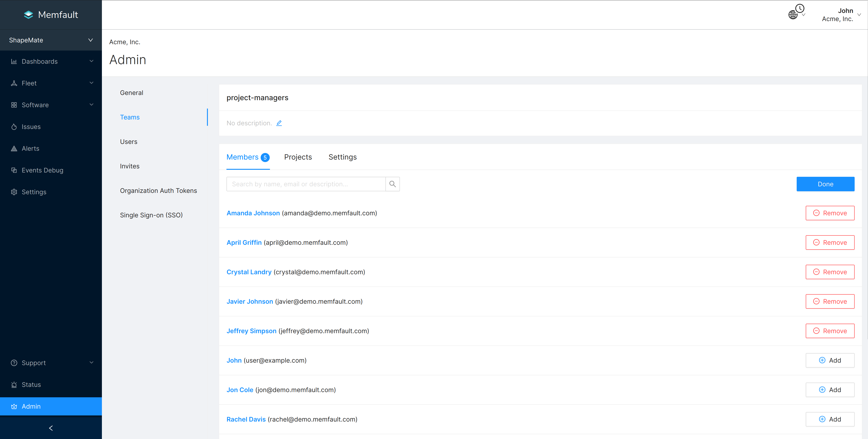The height and width of the screenshot is (439, 868).
Task: Click the search magnifier icon
Action: coord(392,184)
